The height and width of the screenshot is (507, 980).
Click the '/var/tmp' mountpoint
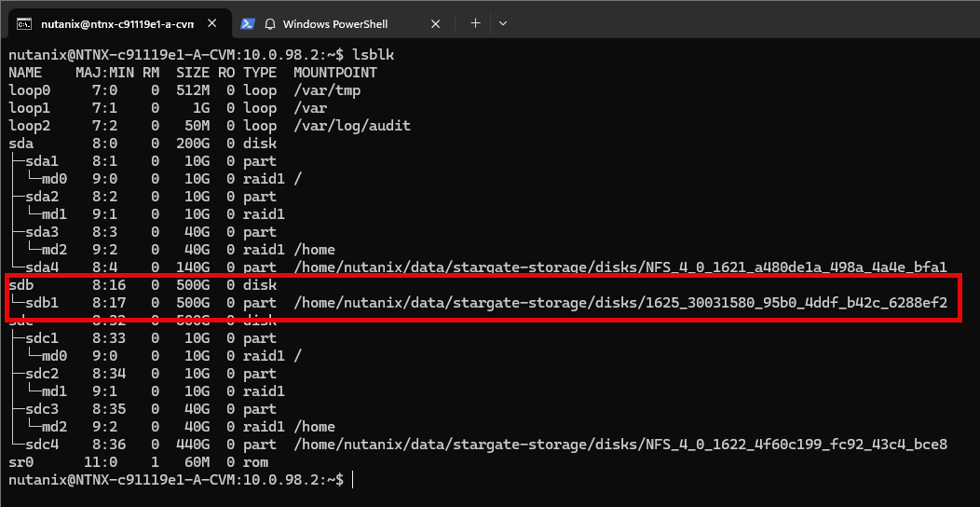[327, 90]
